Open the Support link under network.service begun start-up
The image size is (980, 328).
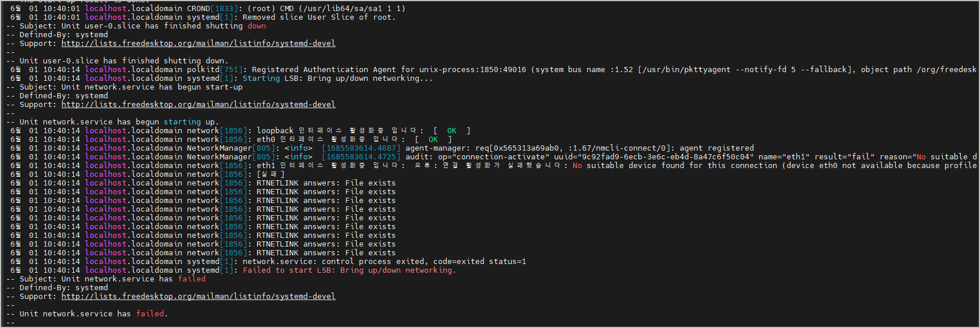click(198, 105)
